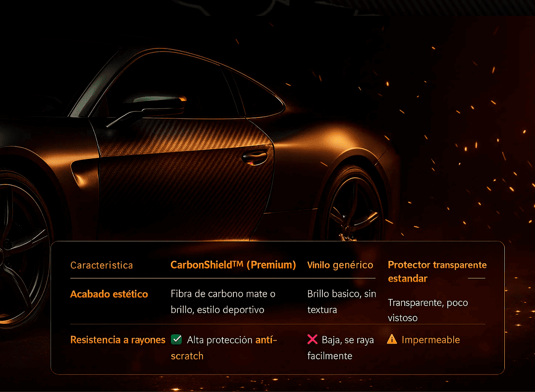Image resolution: width=535 pixels, height=392 pixels.
Task: Select the CarbonShield™ (Premium) column header
Action: tap(233, 265)
